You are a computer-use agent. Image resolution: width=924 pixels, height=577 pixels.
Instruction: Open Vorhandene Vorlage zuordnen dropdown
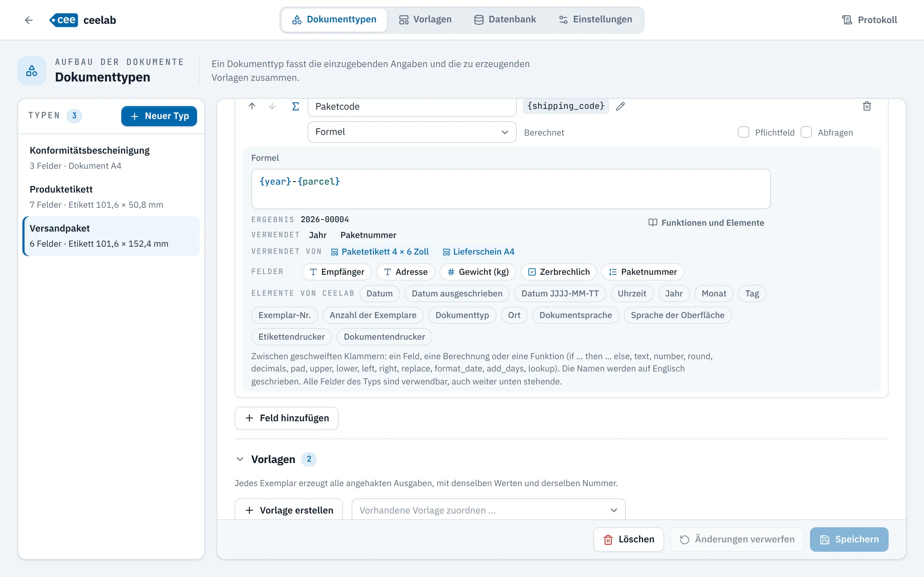(x=488, y=510)
